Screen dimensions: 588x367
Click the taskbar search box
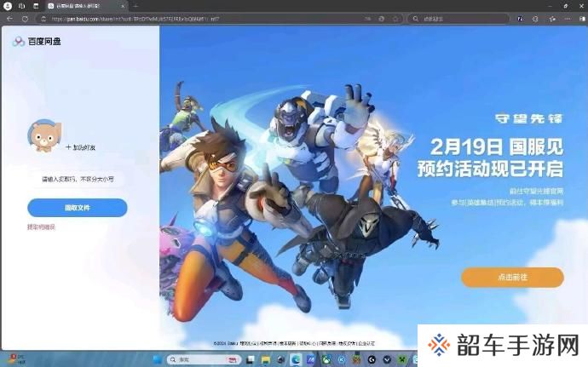(x=187, y=359)
